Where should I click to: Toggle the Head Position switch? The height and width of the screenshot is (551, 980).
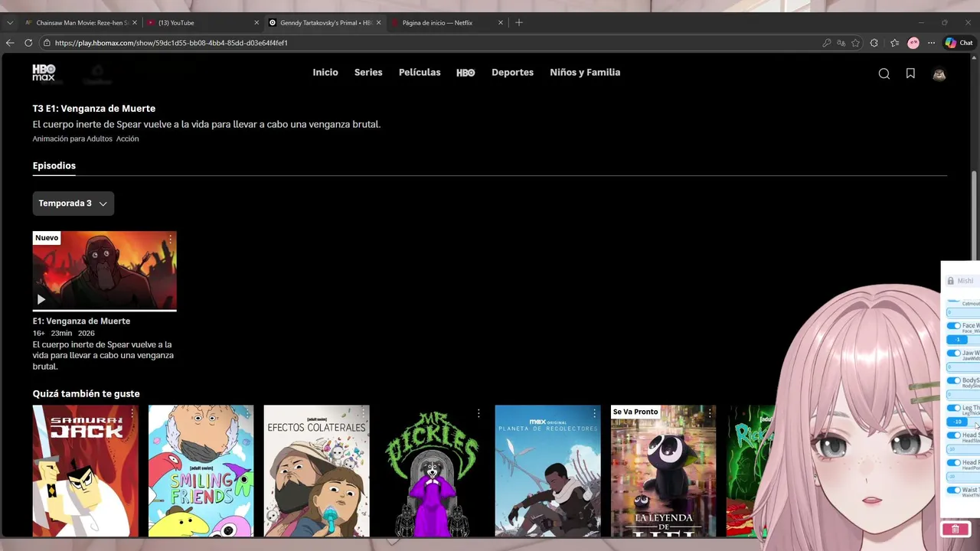(953, 463)
